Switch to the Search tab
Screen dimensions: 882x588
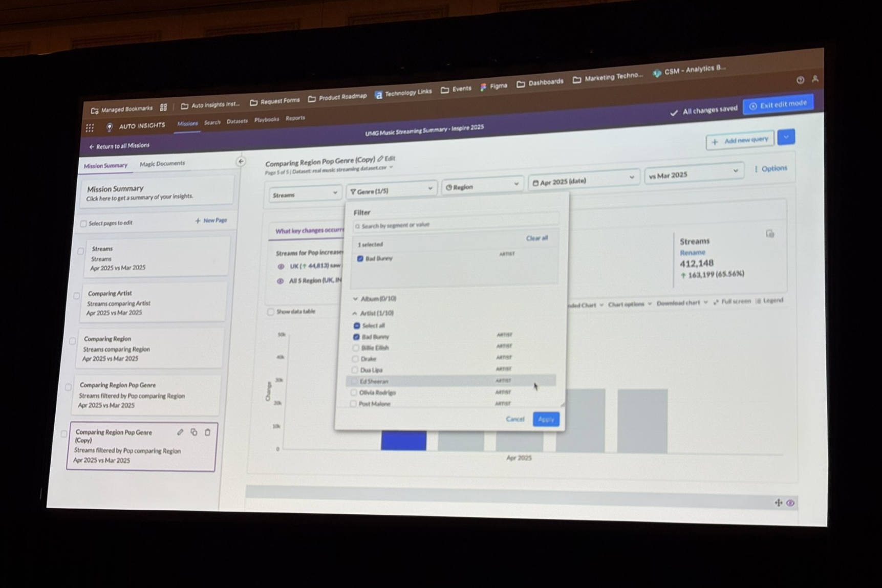[x=212, y=123]
